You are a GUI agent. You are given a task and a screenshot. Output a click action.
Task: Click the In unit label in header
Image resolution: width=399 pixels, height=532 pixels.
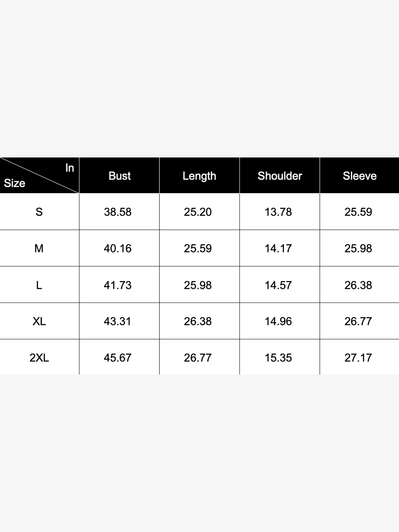coord(70,168)
